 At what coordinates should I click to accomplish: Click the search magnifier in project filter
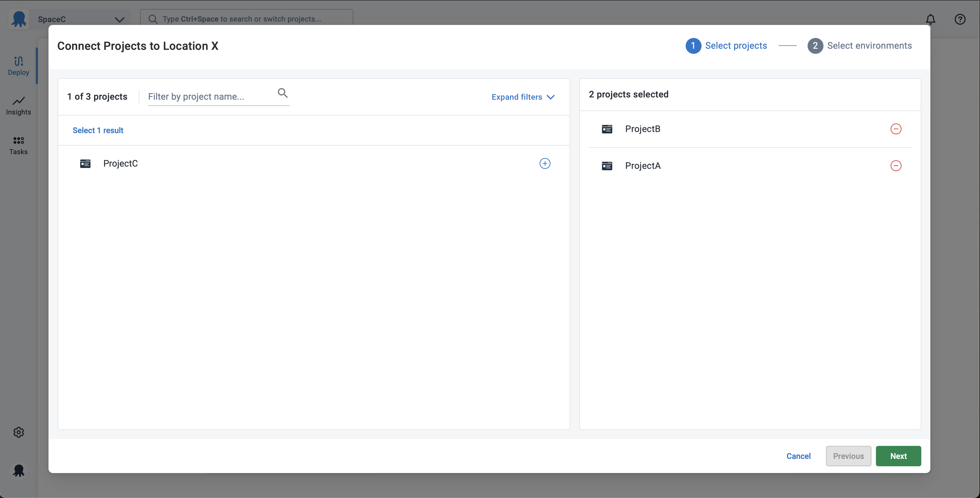(x=282, y=93)
